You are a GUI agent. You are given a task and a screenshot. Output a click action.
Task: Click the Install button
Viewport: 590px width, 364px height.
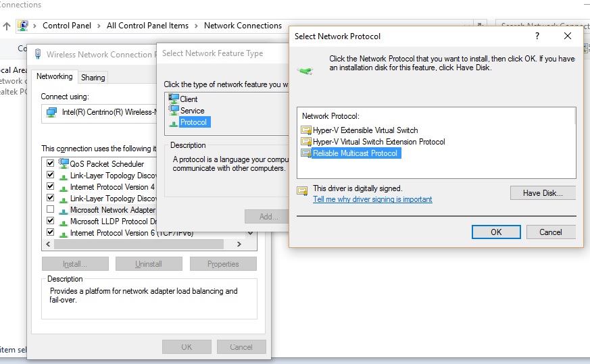pyautogui.click(x=75, y=264)
